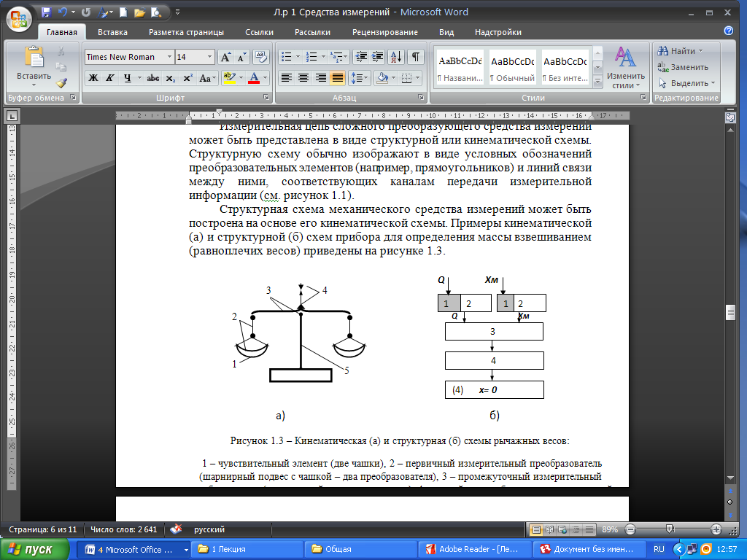Click the Shading paint bucket icon
This screenshot has height=560, width=747.
[x=382, y=77]
